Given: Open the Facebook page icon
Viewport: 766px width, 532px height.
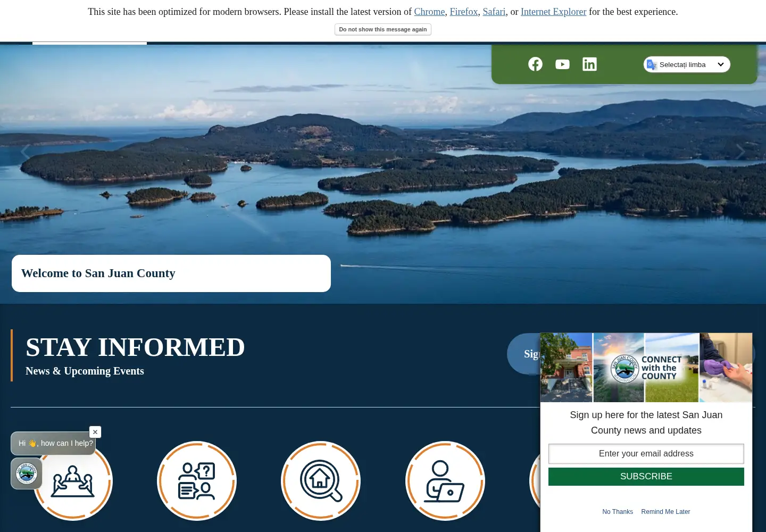Looking at the screenshot, I should point(535,64).
